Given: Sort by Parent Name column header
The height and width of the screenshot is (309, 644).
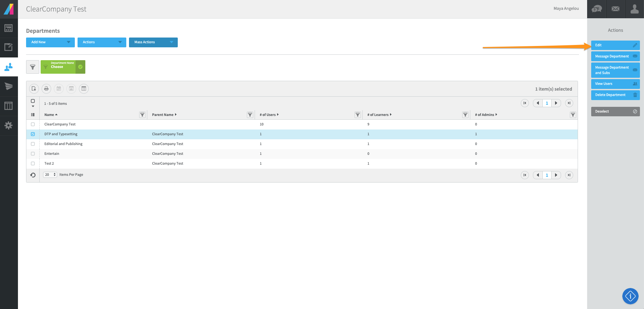Looking at the screenshot, I should [164, 115].
